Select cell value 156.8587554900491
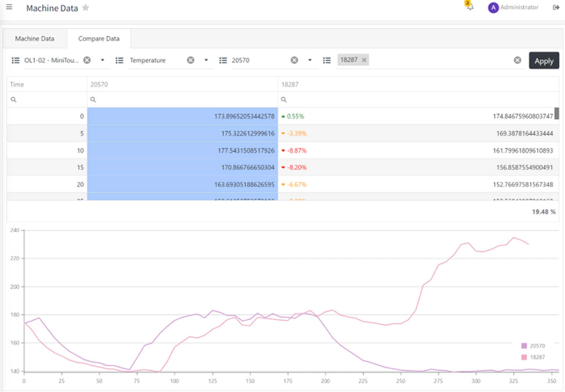The width and height of the screenshot is (565, 392). pyautogui.click(x=524, y=168)
